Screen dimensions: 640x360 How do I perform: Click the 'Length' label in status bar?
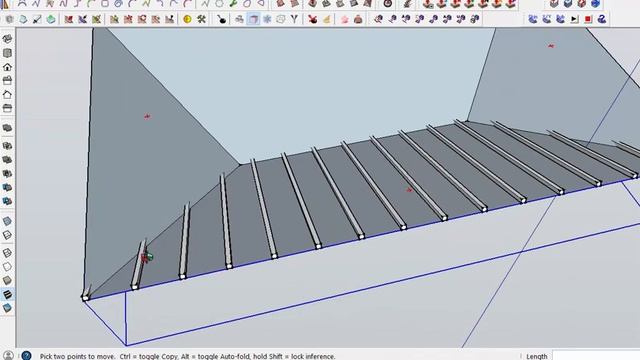pyautogui.click(x=536, y=356)
